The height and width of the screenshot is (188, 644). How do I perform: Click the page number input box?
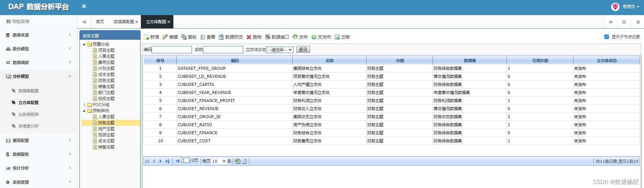[x=185, y=160]
